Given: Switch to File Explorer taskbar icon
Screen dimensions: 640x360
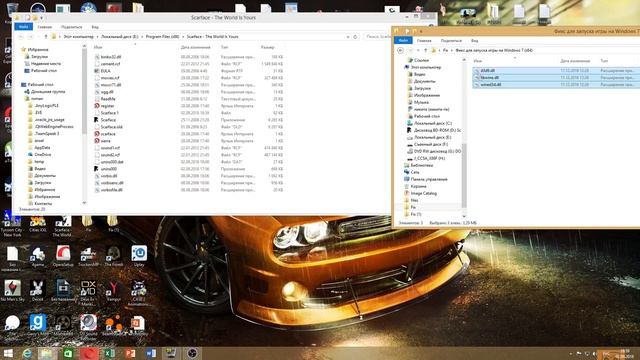Looking at the screenshot, I should pos(47,353).
